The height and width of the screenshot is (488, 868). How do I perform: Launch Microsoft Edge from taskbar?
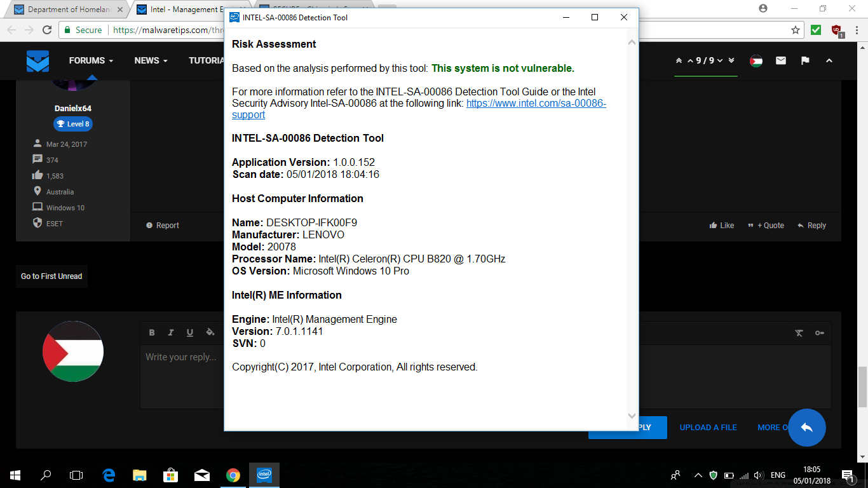[x=109, y=475]
